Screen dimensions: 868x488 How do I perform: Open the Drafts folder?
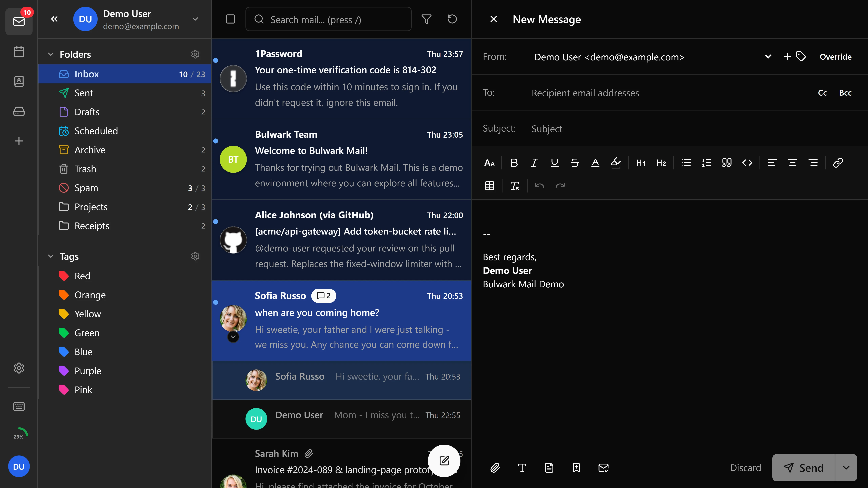click(125, 112)
